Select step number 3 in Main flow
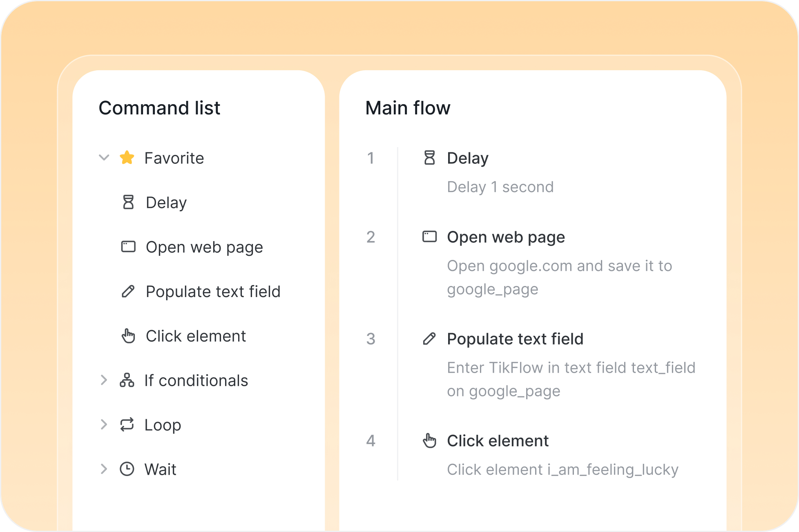This screenshot has height=532, width=799. [x=370, y=339]
